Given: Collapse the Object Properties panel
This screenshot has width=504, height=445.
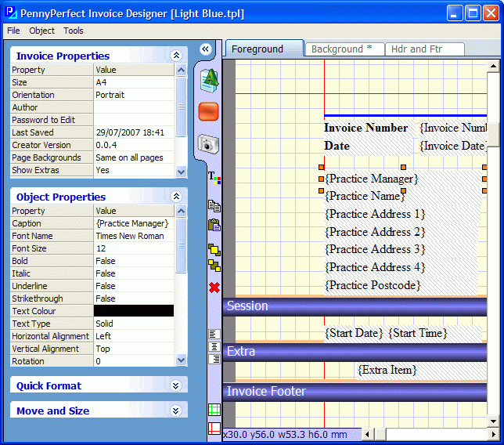Looking at the screenshot, I should click(176, 197).
